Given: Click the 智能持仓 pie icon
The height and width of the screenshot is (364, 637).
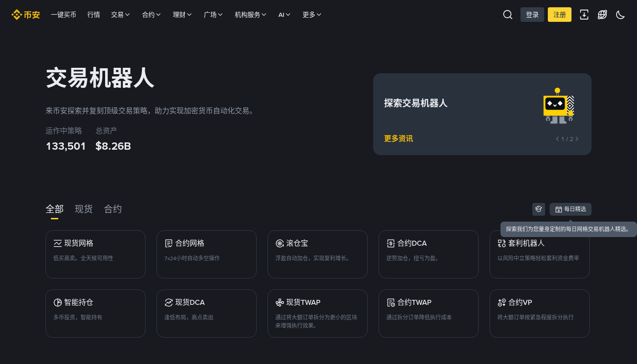Looking at the screenshot, I should (x=58, y=303).
